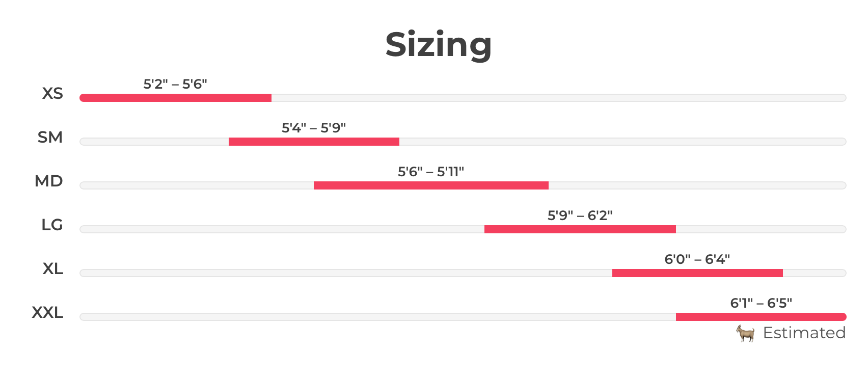Click the Estimated label text
Viewport: 868px width, 378px height.
[804, 333]
